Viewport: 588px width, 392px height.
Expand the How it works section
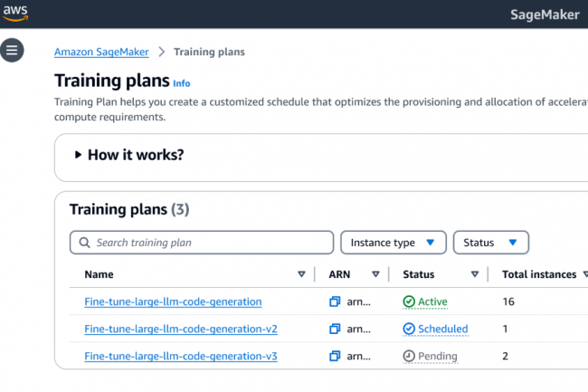pos(79,155)
